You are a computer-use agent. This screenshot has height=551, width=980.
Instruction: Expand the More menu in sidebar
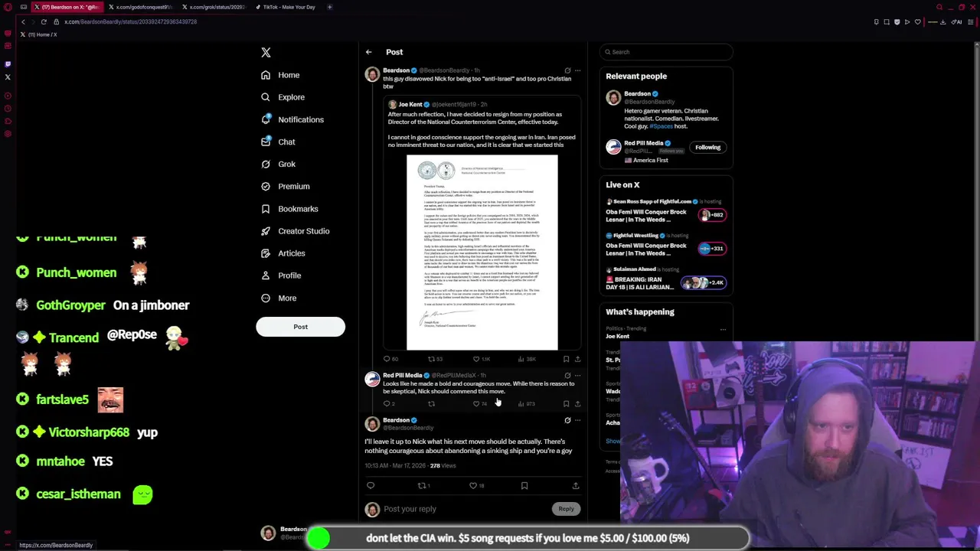[279, 298]
